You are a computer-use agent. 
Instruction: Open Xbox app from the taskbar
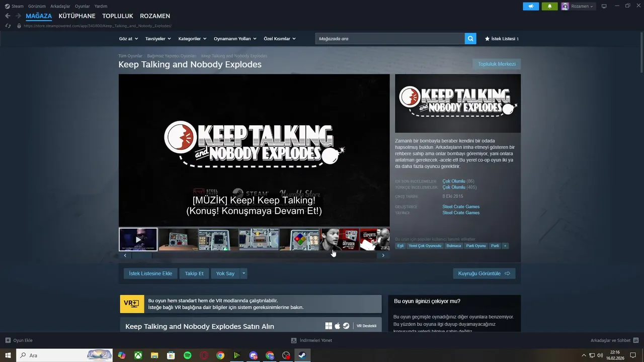tap(138, 355)
